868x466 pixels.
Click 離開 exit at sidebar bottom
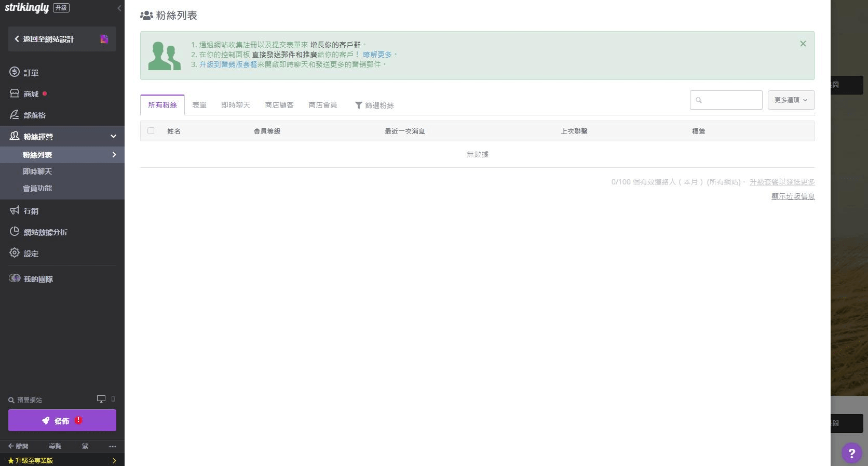point(19,446)
